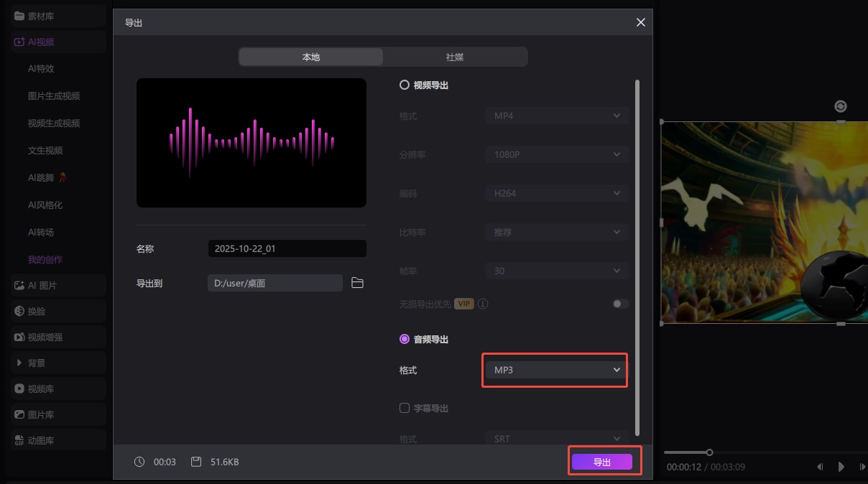Open the 视频增强 video enhance section

coord(45,337)
